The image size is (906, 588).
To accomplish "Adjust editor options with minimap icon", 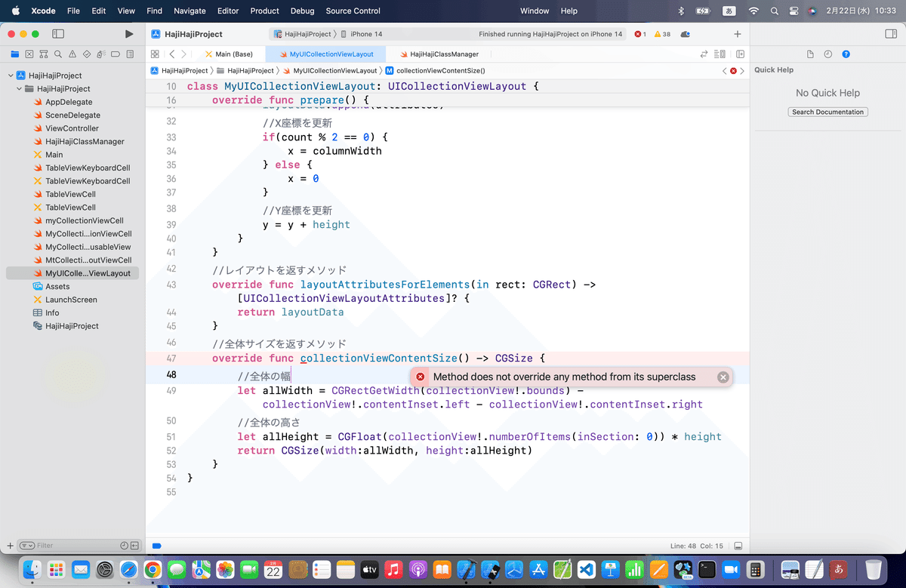I will coord(720,54).
